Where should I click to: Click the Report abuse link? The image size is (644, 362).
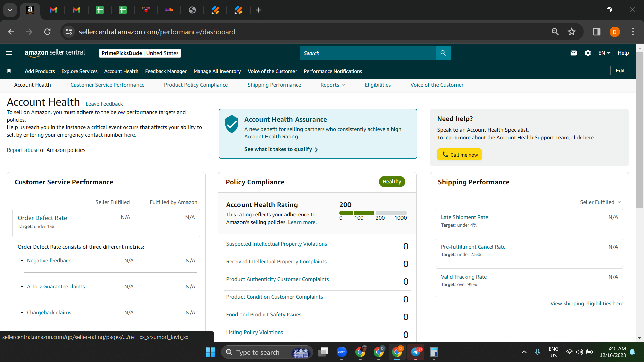[23, 150]
